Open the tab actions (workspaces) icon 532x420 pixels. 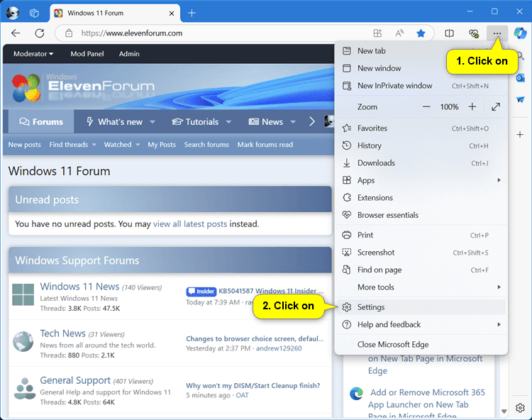click(x=34, y=13)
